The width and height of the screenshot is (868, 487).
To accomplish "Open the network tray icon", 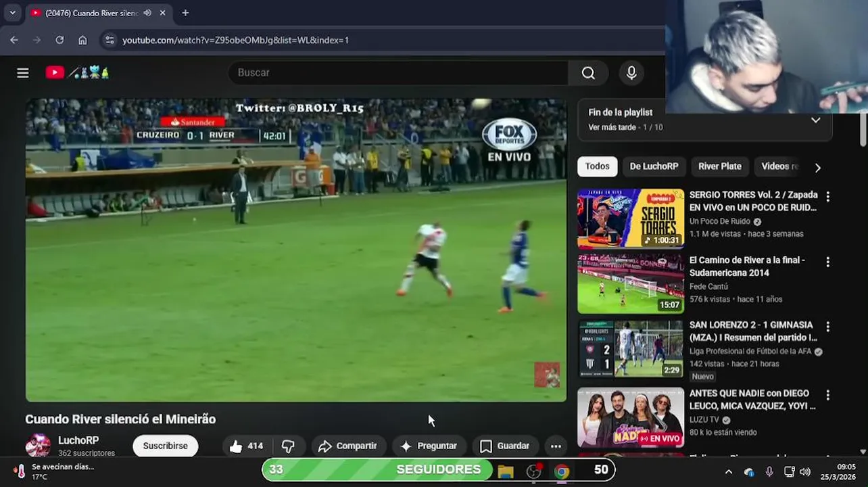I will [x=789, y=472].
